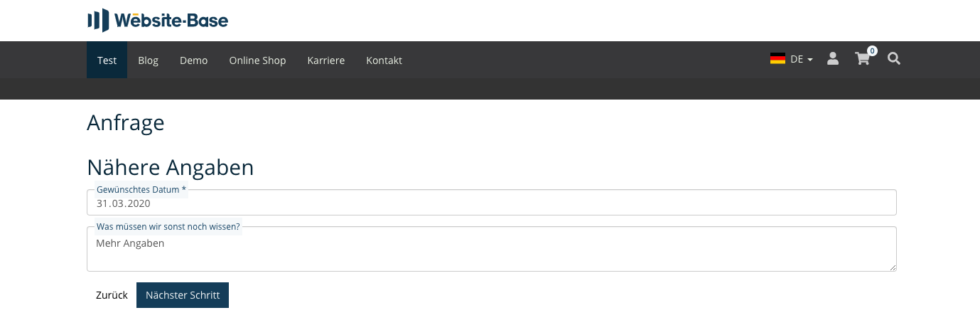980x325 pixels.
Task: Open the shopping cart icon
Action: pyautogui.click(x=862, y=59)
